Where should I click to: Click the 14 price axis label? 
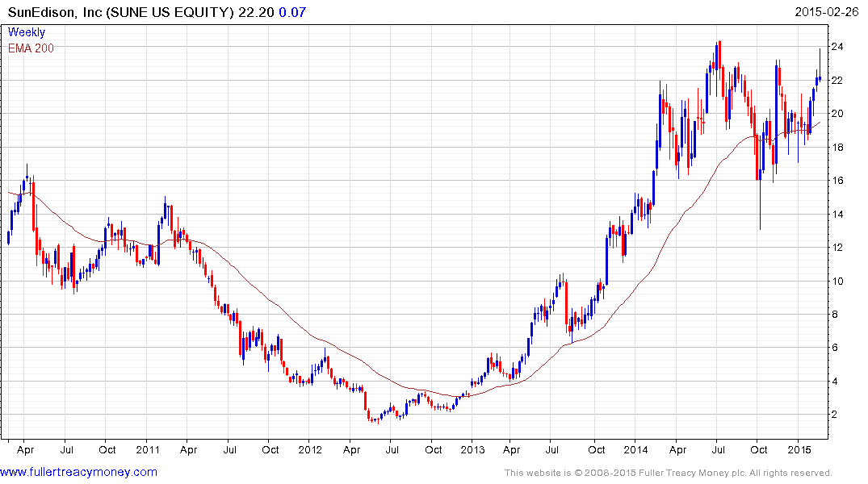pos(837,214)
